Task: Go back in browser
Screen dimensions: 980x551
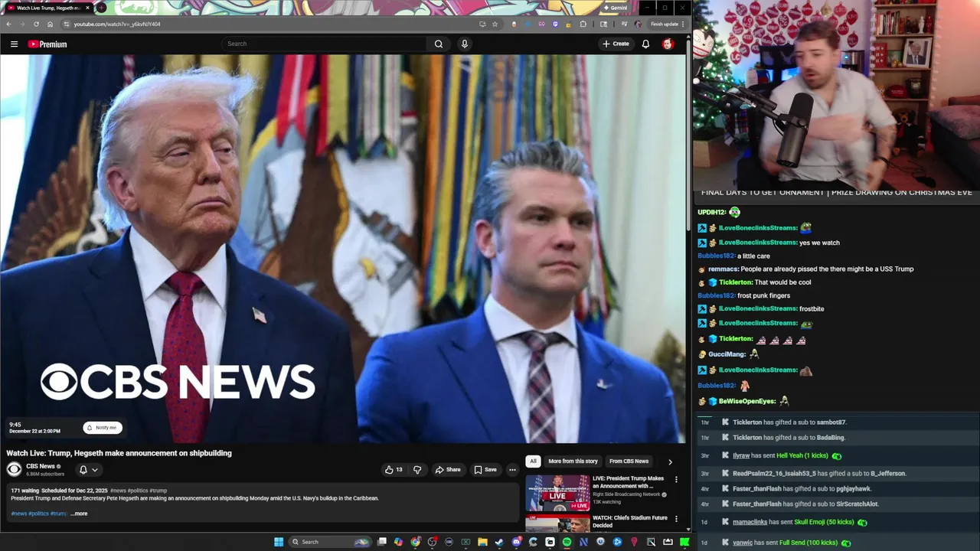Action: 8,24
